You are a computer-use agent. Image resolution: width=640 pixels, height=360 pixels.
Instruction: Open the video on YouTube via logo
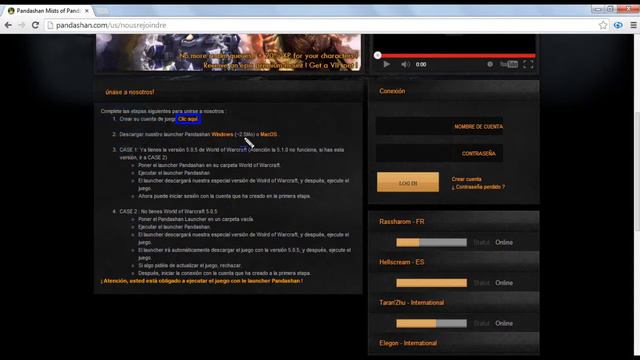(x=509, y=64)
